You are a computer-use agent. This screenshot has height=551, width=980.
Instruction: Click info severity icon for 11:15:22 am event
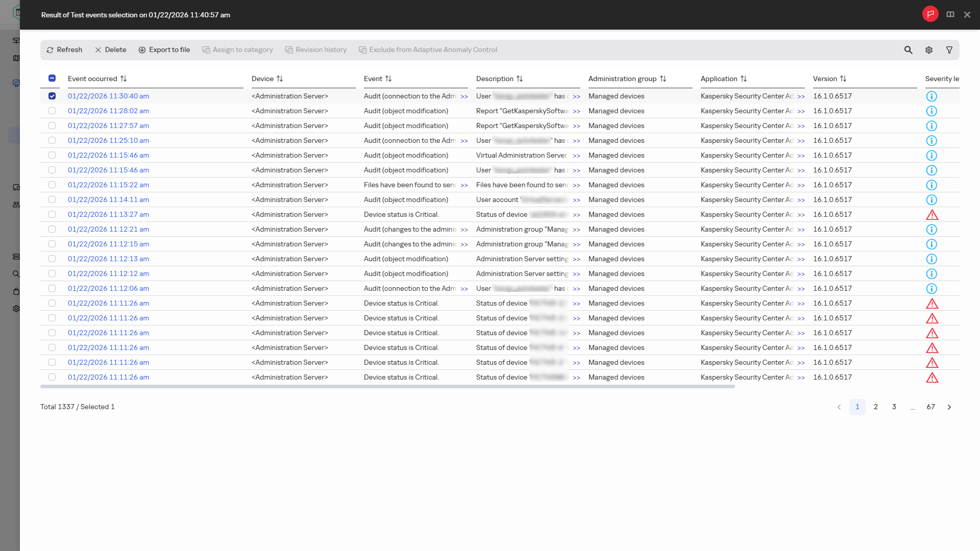tap(932, 185)
